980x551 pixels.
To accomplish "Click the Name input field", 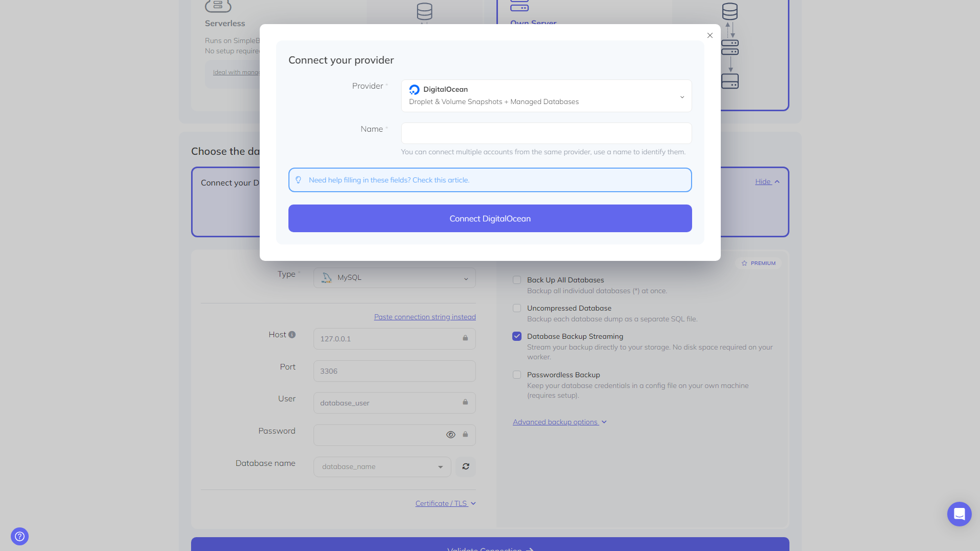I will 546,133.
